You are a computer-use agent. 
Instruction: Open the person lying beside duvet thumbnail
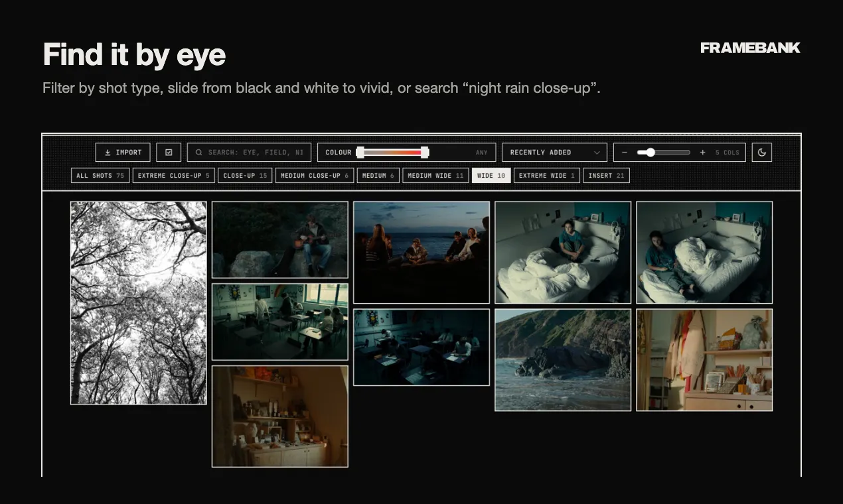tap(704, 253)
